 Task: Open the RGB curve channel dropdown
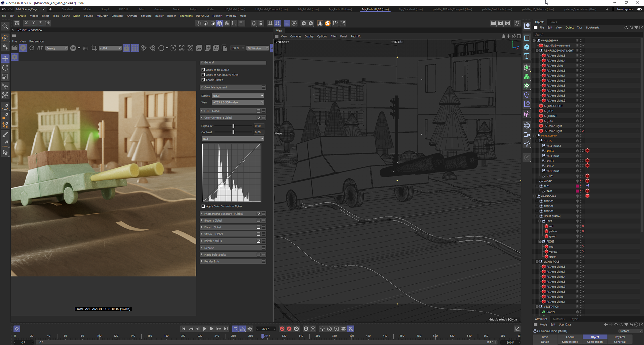coord(233,139)
